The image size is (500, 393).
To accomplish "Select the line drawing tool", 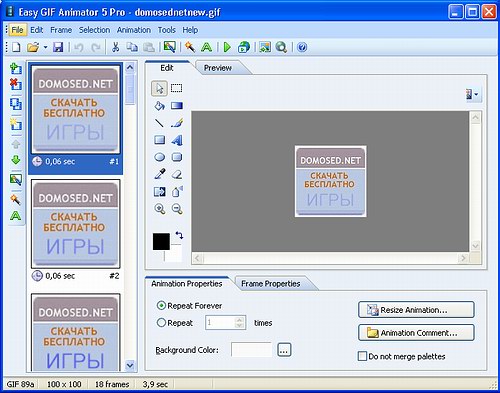I will 159,123.
